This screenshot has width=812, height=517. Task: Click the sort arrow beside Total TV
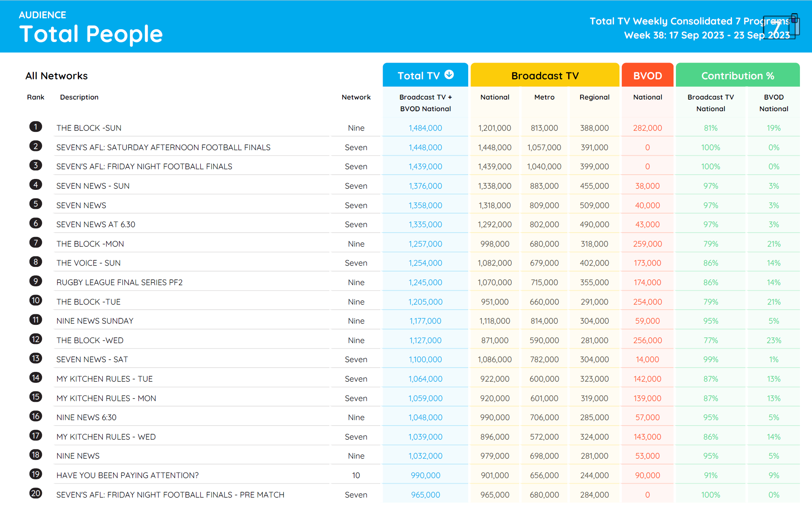pos(449,75)
